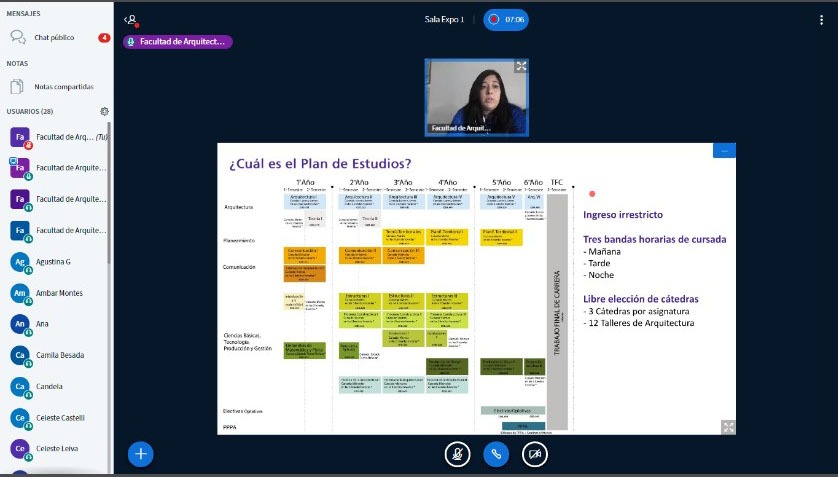Screen dimensions: 838x477
Task: Toggle the share webcam button
Action: click(x=537, y=454)
